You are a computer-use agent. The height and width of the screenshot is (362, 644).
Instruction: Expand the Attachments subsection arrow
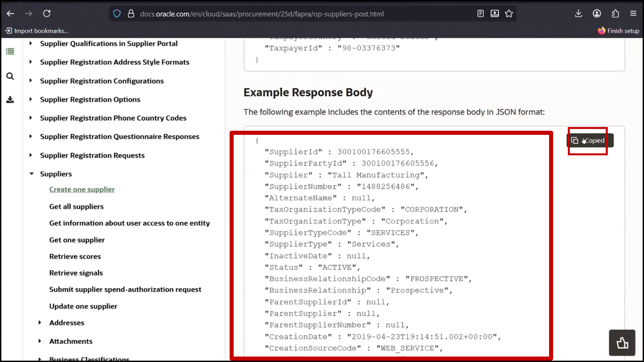coord(40,341)
